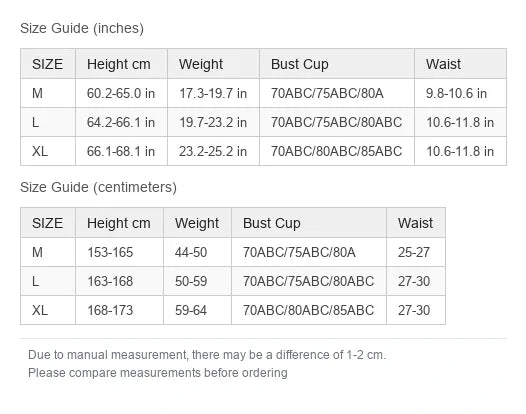Select the compare measurements before ordering text
The width and height of the screenshot is (526, 414).
pyautogui.click(x=158, y=373)
